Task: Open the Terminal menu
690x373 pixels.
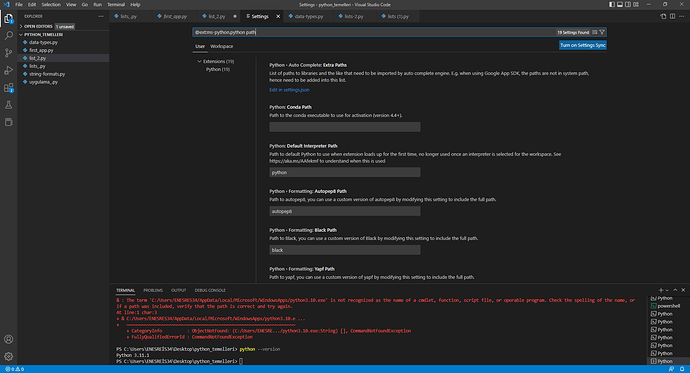Action: [x=116, y=4]
